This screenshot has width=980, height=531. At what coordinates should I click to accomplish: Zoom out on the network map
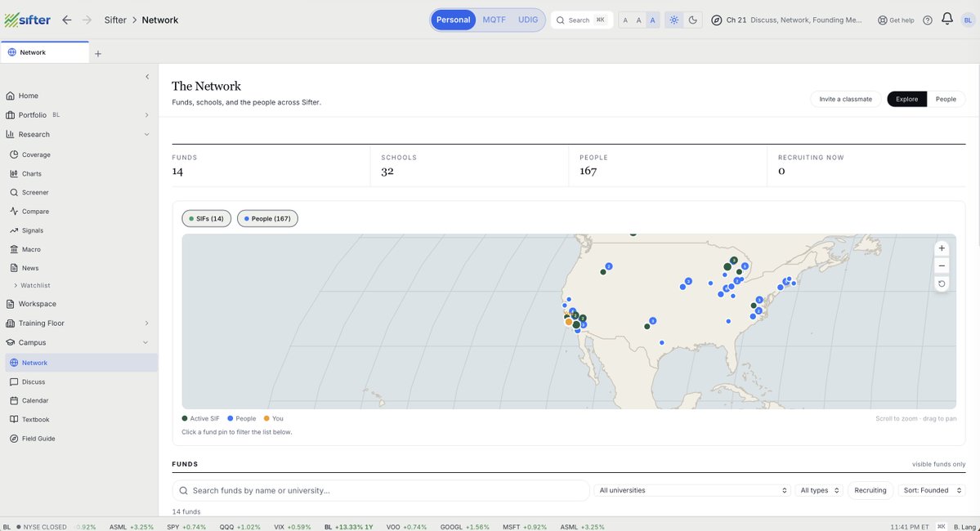point(942,265)
